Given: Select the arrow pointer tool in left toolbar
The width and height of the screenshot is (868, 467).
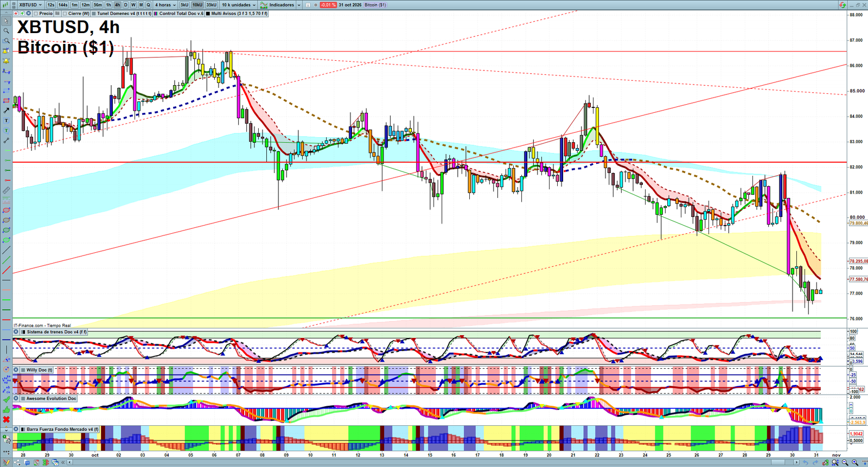Looking at the screenshot, I should (x=6, y=21).
